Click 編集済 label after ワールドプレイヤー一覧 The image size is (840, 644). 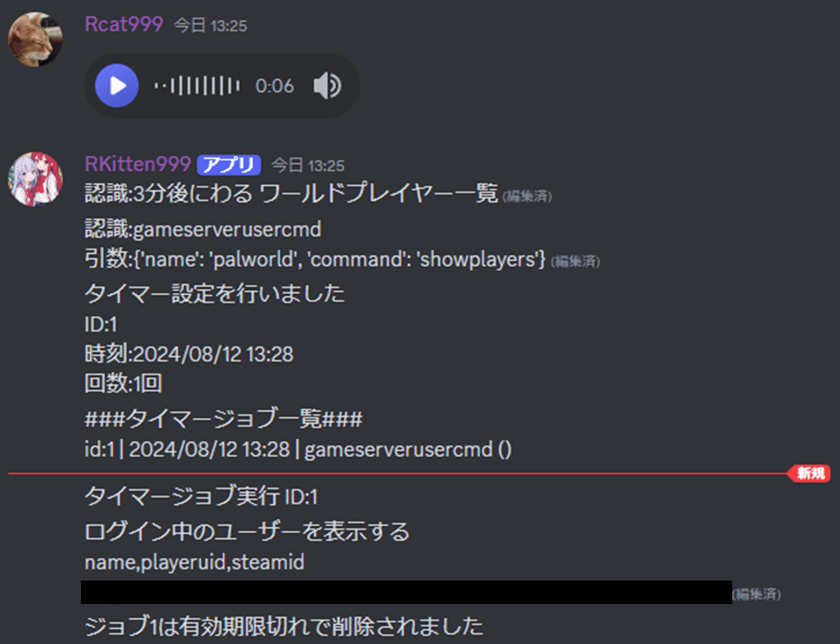click(x=527, y=196)
